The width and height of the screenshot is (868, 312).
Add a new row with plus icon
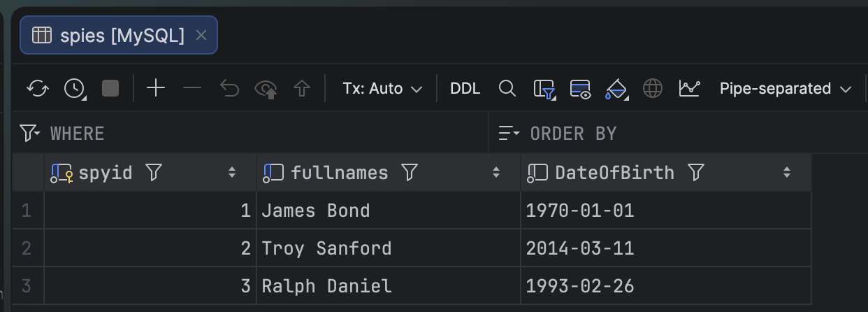(x=156, y=88)
